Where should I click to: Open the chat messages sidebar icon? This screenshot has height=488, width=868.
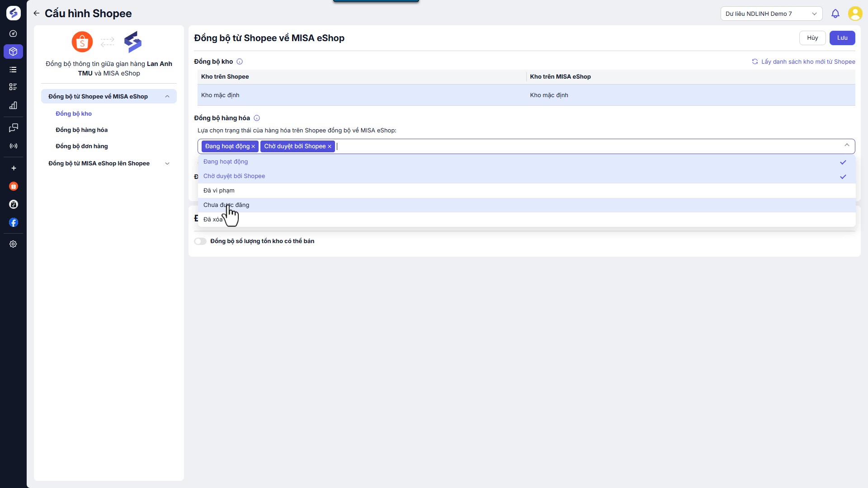[x=13, y=128]
